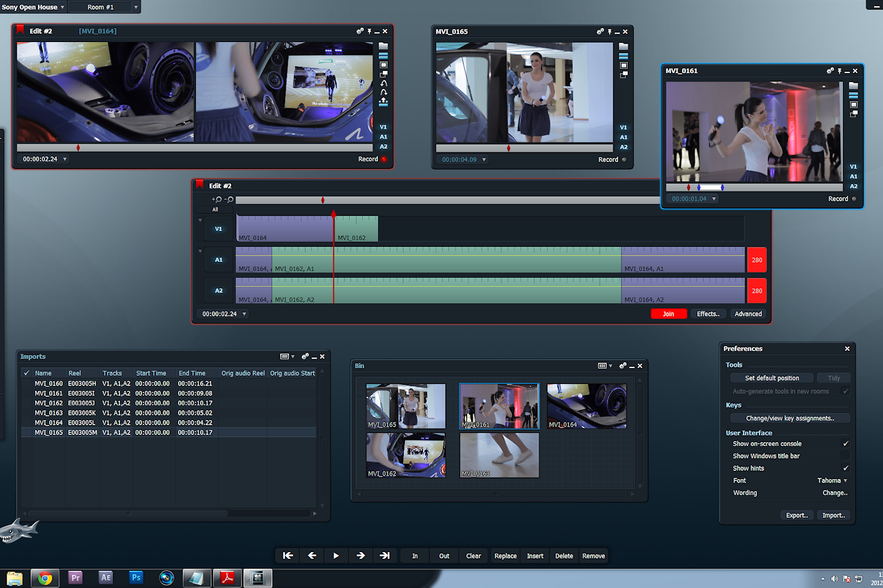Open Adobe Premiere from the taskbar
Image resolution: width=883 pixels, height=588 pixels.
[75, 578]
